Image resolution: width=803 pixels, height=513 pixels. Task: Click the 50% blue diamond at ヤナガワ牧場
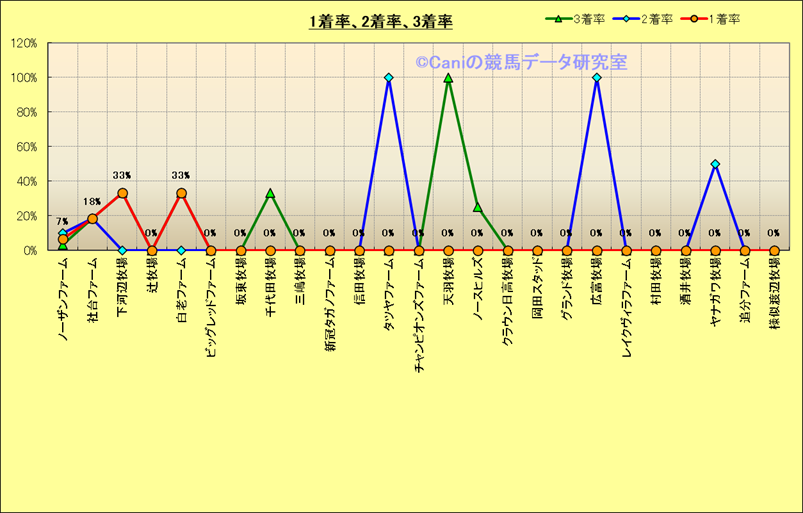pyautogui.click(x=715, y=164)
